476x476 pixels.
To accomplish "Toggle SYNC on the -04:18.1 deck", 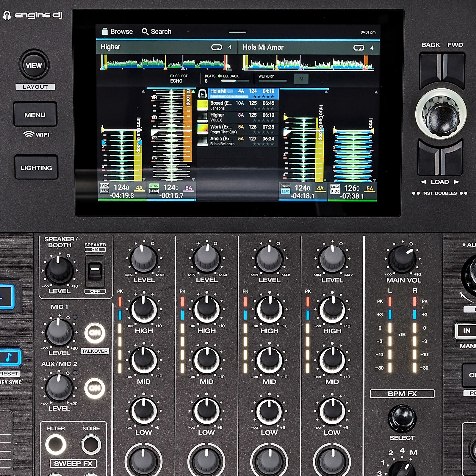I will click(285, 186).
